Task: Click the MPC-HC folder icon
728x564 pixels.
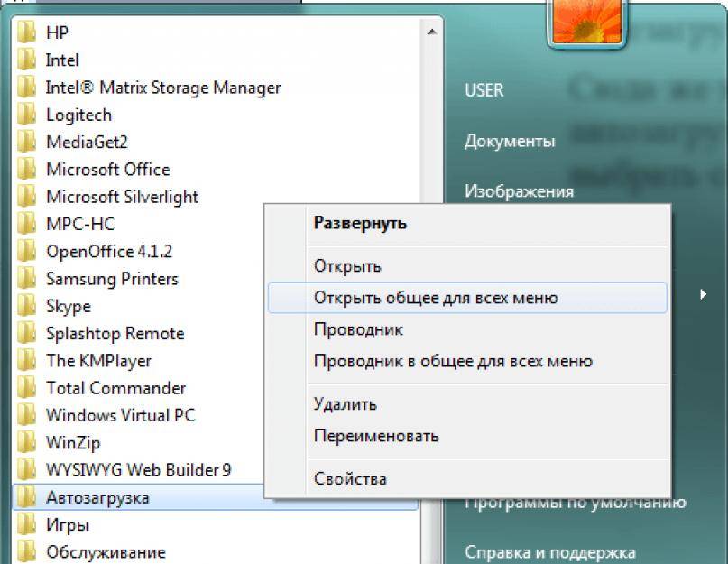Action: coord(26,224)
